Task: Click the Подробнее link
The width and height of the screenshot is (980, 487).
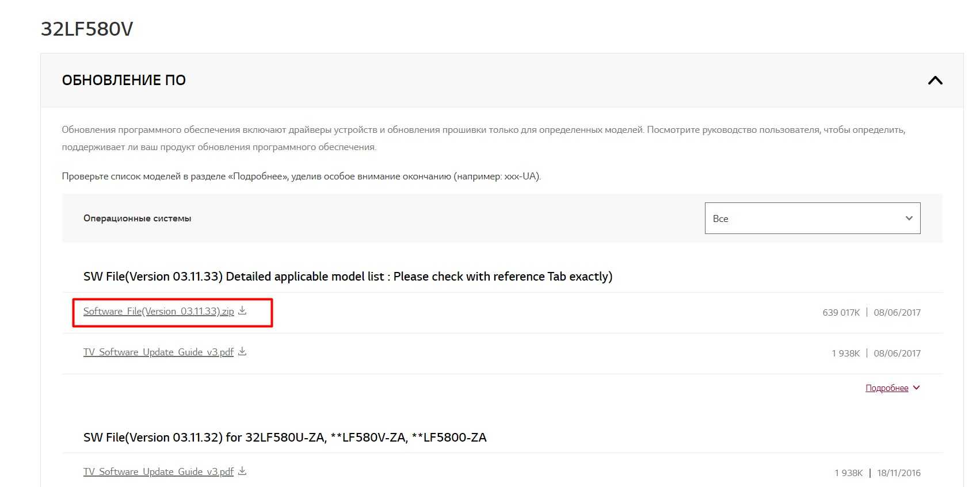Action: pyautogui.click(x=886, y=389)
